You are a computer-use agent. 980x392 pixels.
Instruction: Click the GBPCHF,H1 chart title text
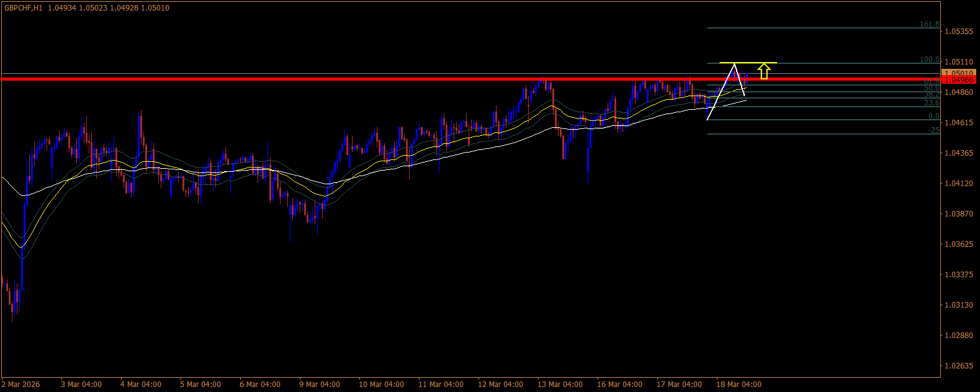pos(23,8)
